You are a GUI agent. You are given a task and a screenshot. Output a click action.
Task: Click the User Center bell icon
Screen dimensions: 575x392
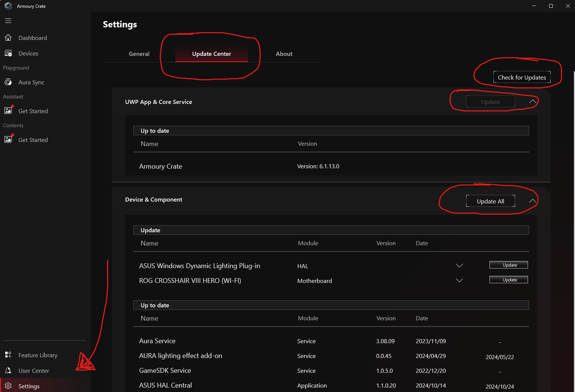coord(8,371)
